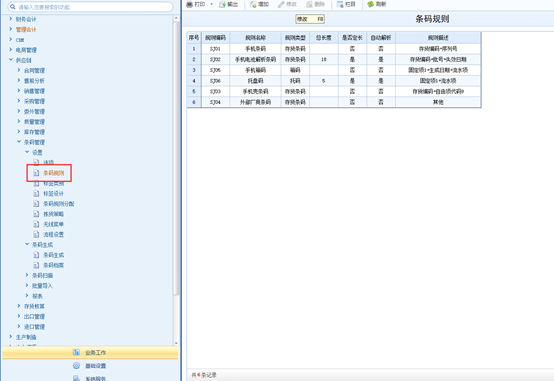Click the function search input field
554x381 pixels.
90,7
